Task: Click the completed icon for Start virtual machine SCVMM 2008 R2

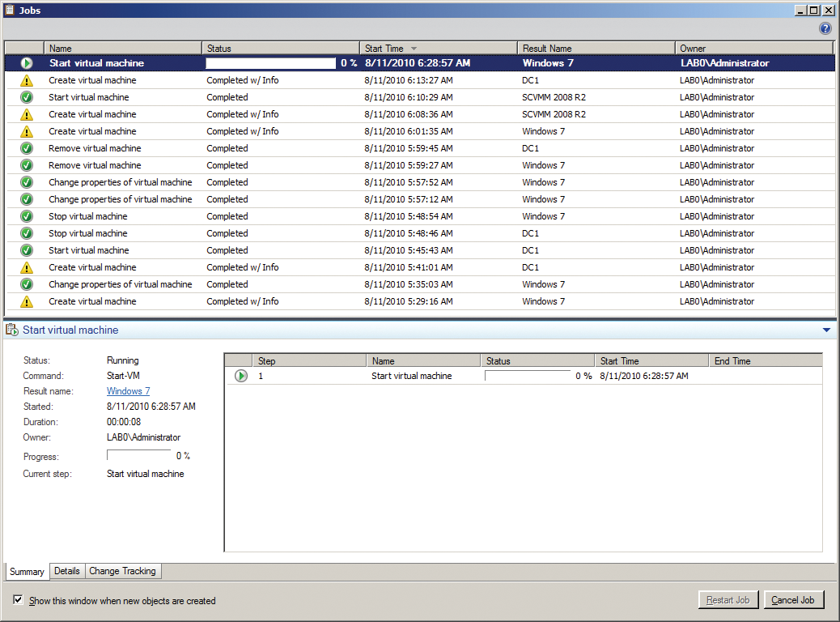Action: click(27, 96)
